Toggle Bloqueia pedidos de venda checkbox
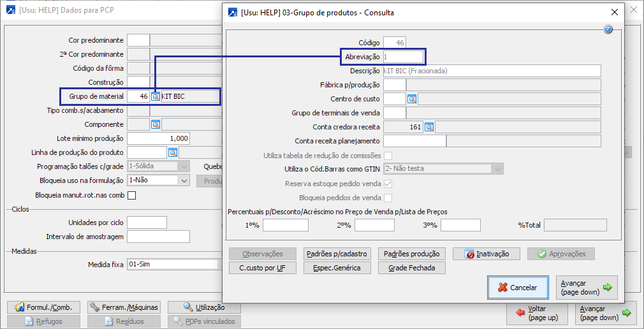This screenshot has height=329, width=644. [x=388, y=198]
